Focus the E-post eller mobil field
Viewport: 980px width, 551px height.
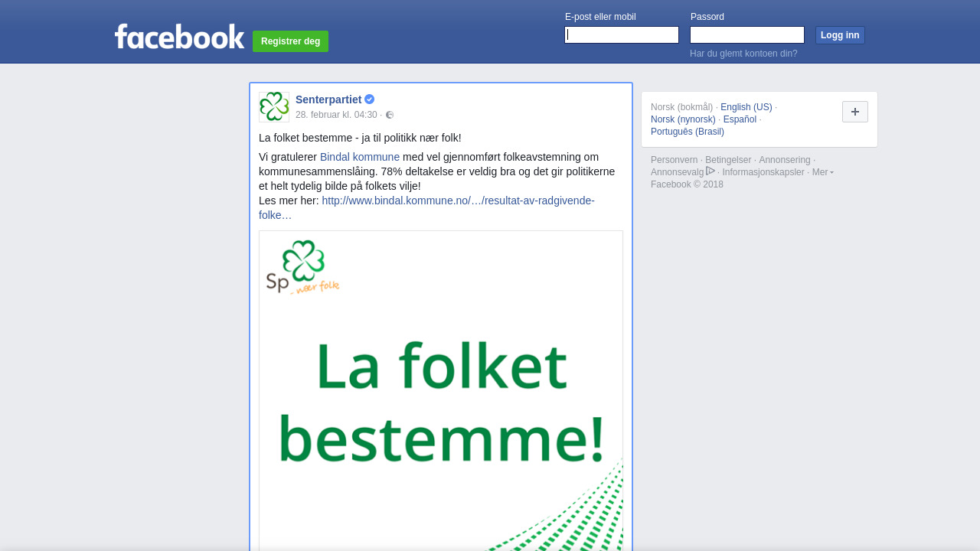click(622, 35)
